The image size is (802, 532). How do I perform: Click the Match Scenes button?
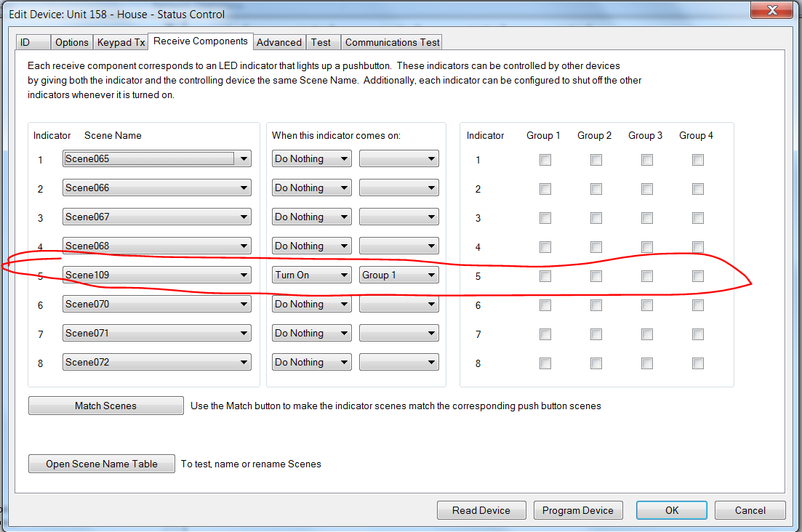pyautogui.click(x=106, y=406)
